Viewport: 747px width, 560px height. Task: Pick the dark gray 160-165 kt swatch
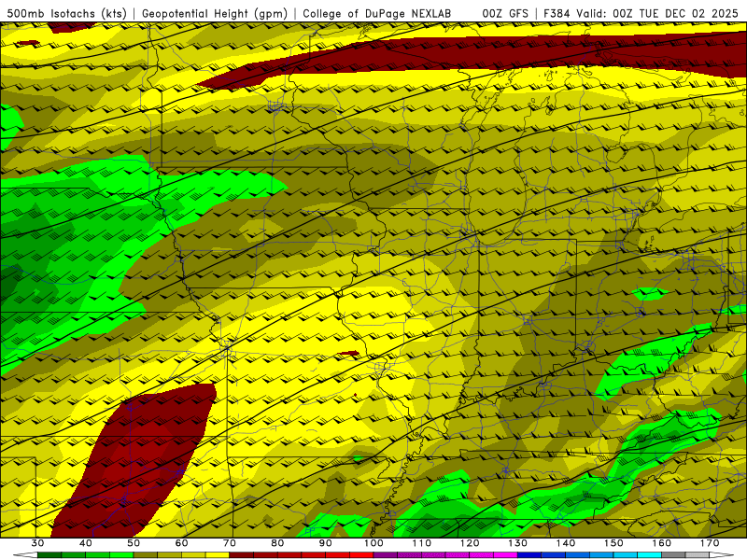pos(673,555)
